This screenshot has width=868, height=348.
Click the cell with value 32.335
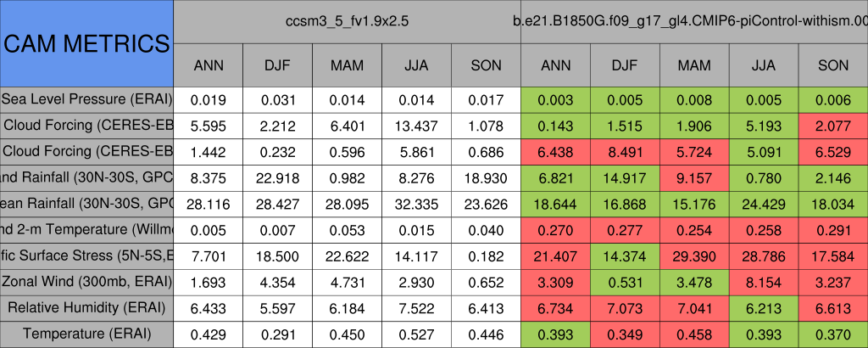(416, 204)
